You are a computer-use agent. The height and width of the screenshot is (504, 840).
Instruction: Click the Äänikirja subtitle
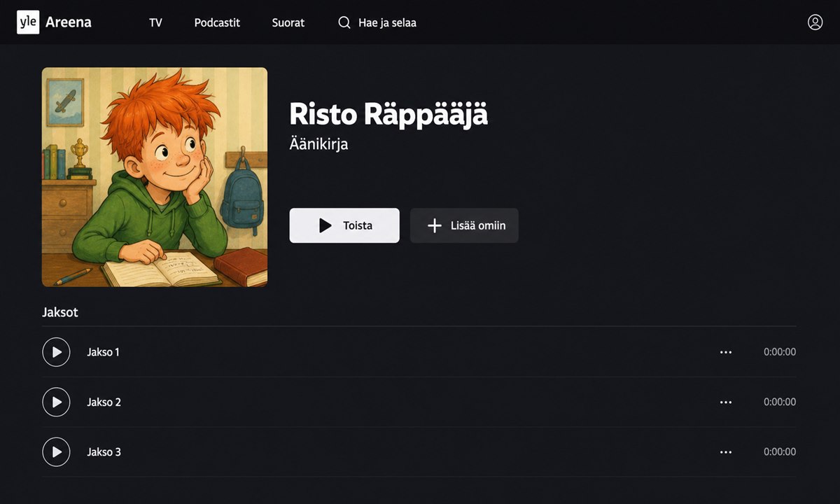318,144
